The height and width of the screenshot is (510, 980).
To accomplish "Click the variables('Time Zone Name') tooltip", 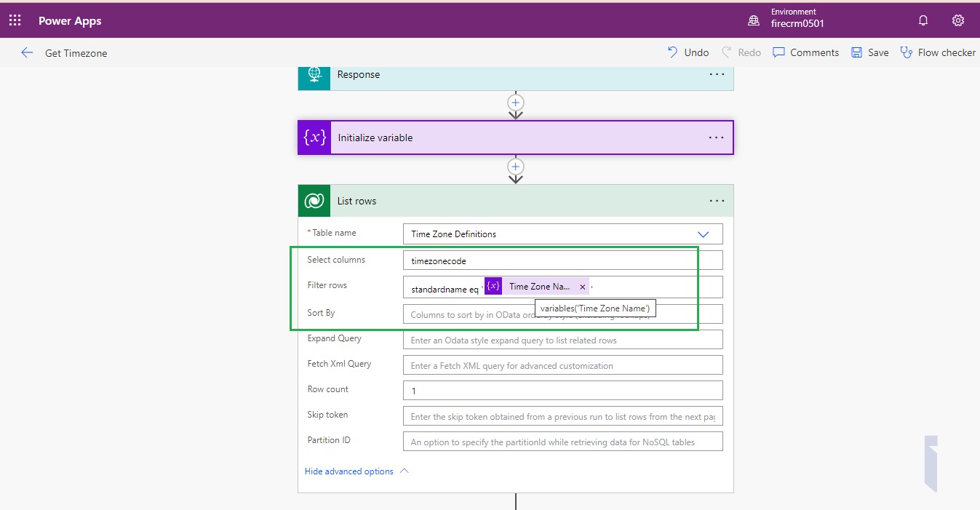I will [595, 308].
